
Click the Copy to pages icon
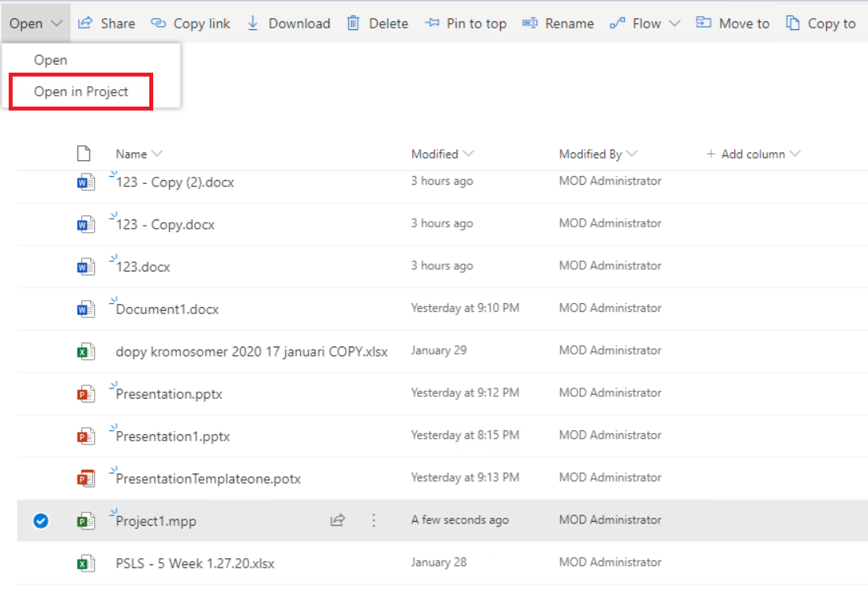(793, 23)
